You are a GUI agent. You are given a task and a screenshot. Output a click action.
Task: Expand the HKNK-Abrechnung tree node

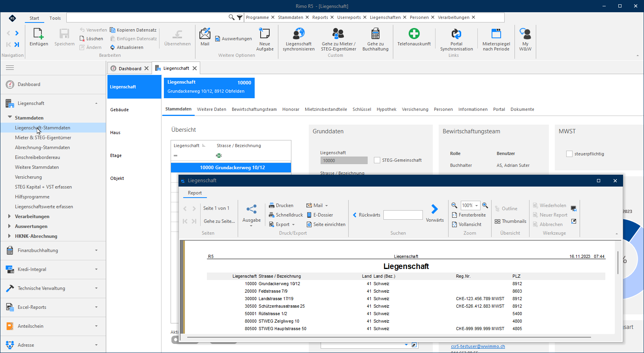tap(9, 236)
